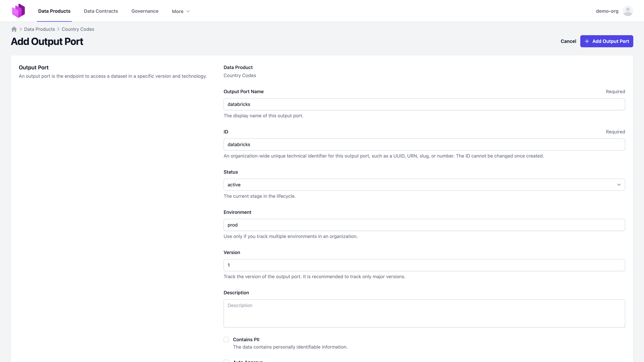Screen dimensions: 644x362
Task: Follow the Country Codes breadcrumb link
Action: pyautogui.click(x=78, y=29)
